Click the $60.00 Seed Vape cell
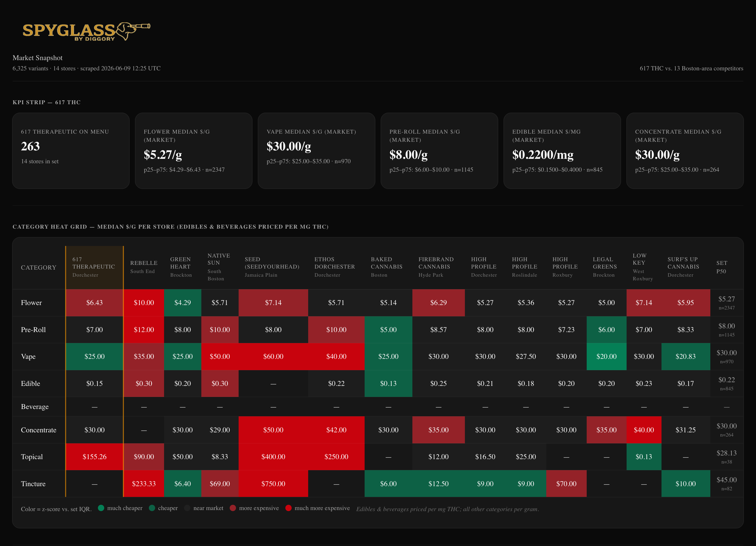This screenshot has width=756, height=546. pos(273,356)
